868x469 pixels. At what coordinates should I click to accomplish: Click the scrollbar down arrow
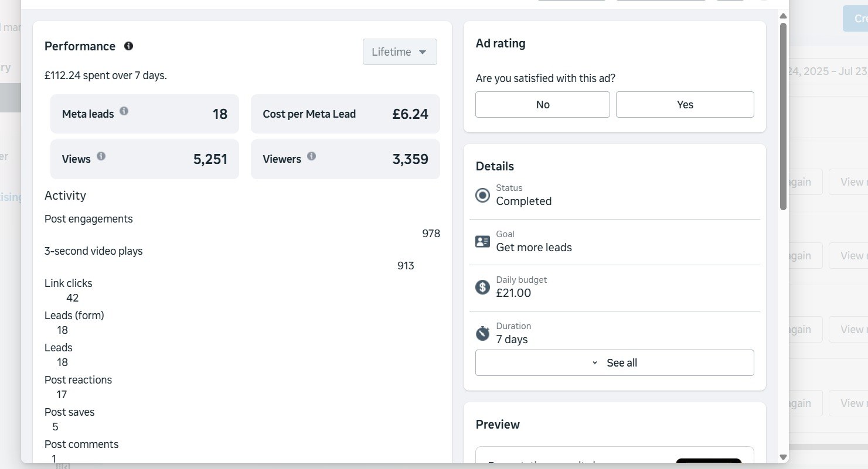click(x=783, y=457)
